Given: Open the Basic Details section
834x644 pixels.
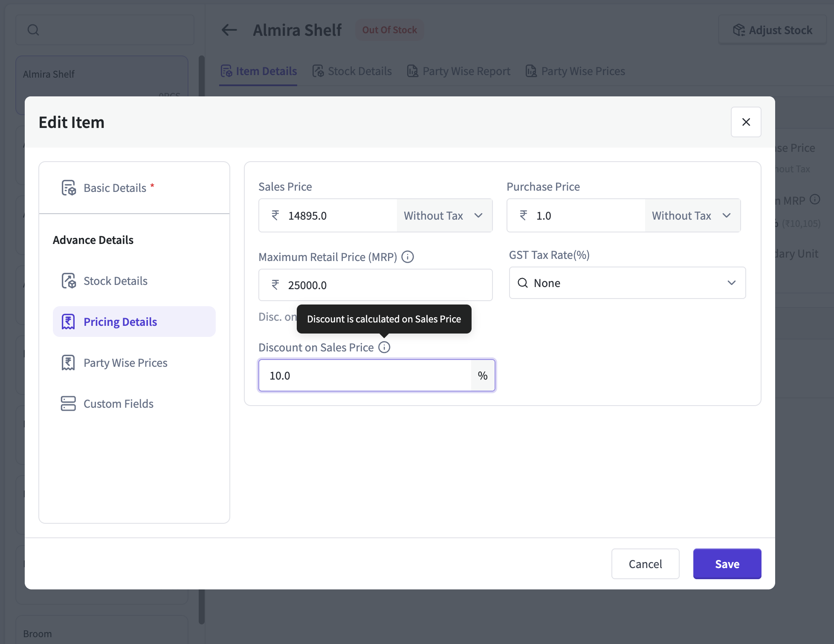Looking at the screenshot, I should 115,188.
